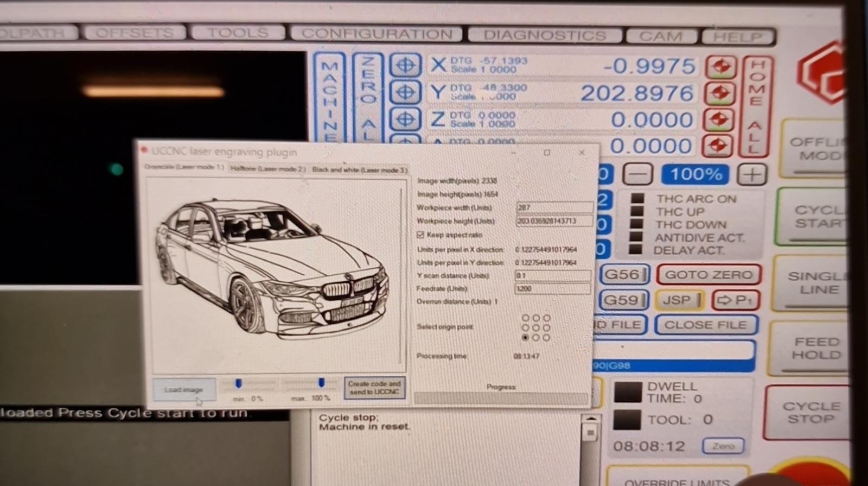The height and width of the screenshot is (486, 868).
Task: Click the DWELL indicator square
Action: [x=628, y=392]
